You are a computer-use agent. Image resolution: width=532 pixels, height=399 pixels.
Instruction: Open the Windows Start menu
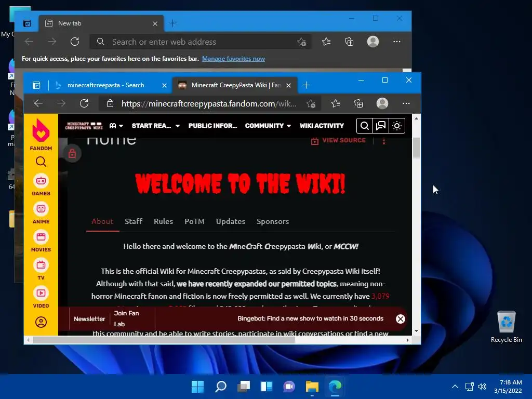[197, 387]
